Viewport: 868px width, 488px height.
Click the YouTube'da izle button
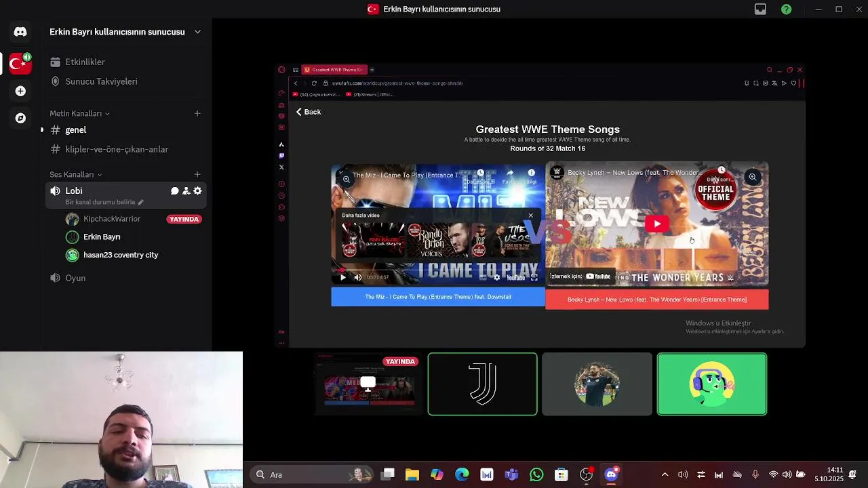pos(581,277)
